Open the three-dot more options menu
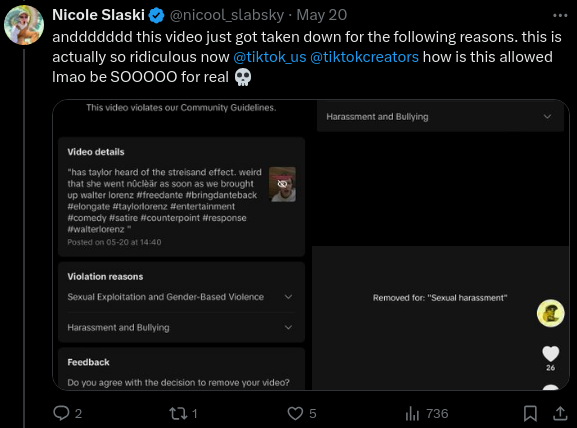Viewport: 577px width, 428px height. (x=560, y=15)
